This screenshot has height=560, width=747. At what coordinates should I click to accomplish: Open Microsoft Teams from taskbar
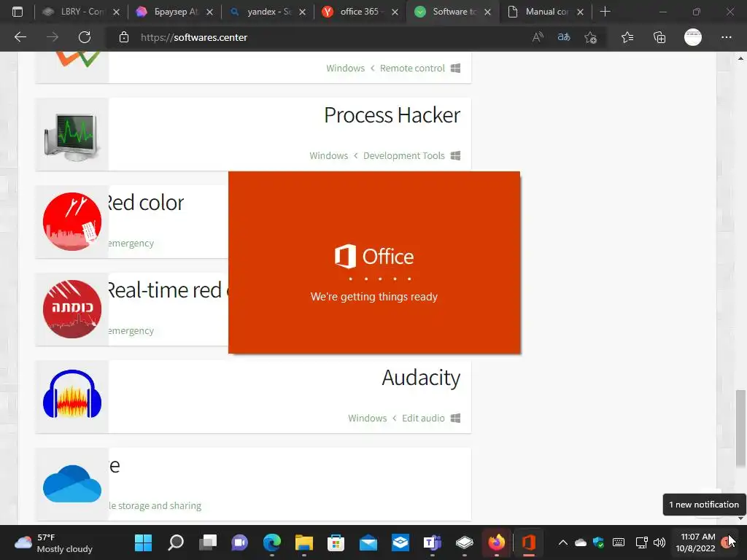(432, 542)
